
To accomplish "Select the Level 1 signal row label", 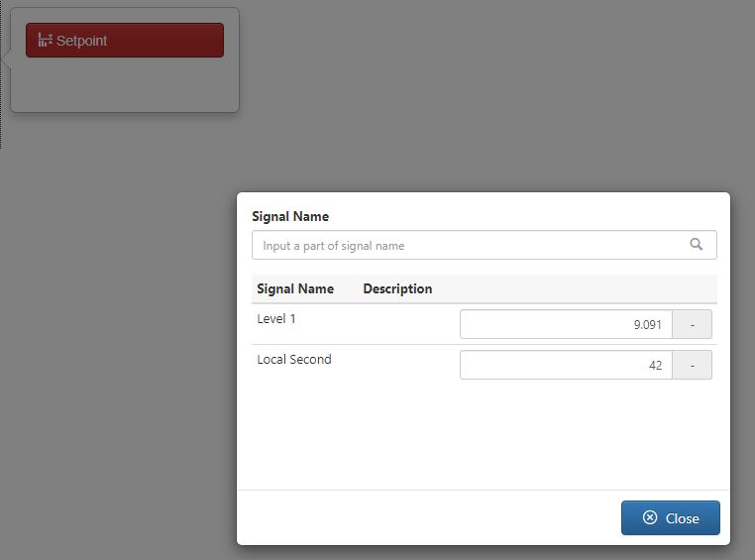I will click(x=276, y=319).
